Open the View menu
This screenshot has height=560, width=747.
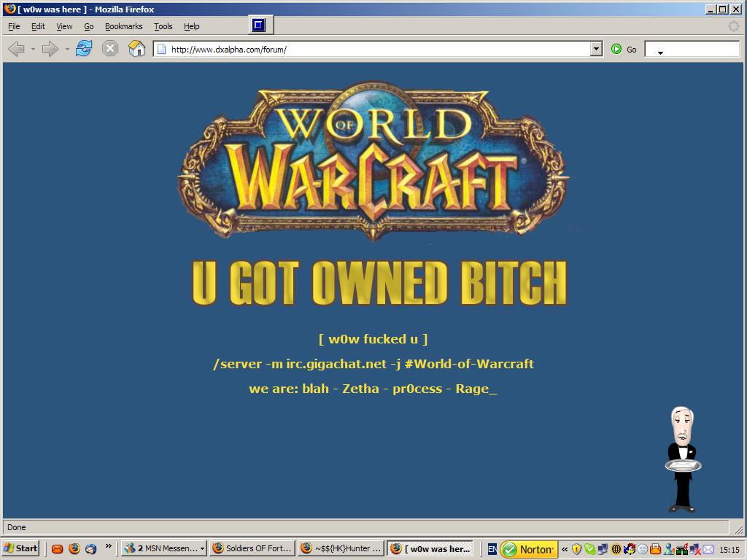pyautogui.click(x=64, y=26)
